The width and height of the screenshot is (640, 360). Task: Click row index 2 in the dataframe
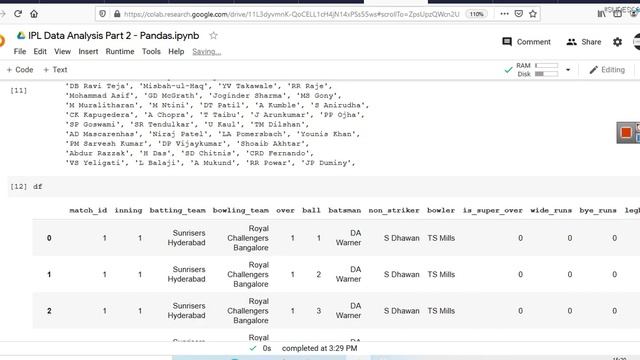[x=49, y=311]
